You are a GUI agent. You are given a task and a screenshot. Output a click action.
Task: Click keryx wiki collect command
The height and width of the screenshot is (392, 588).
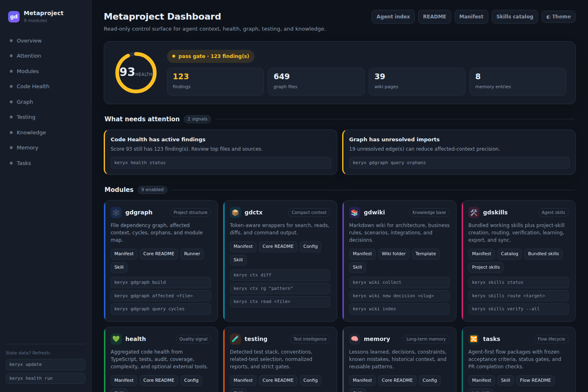tap(399, 283)
